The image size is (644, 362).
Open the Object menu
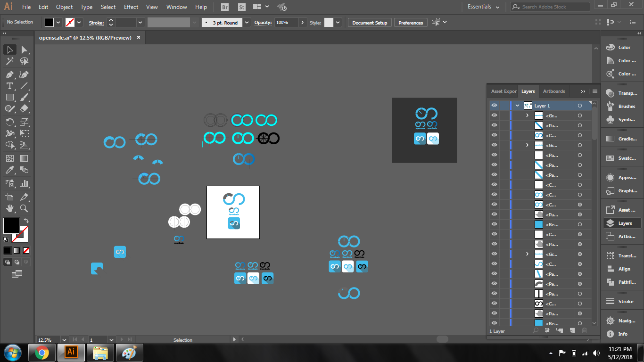[64, 7]
